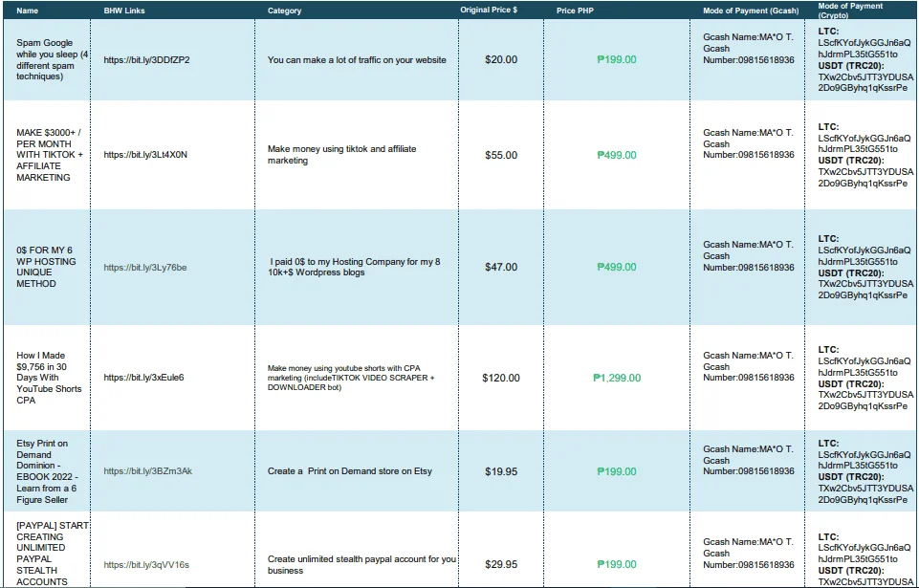The image size is (919, 588).
Task: Select Gcash details in TikTok affiliate row
Action: (749, 144)
